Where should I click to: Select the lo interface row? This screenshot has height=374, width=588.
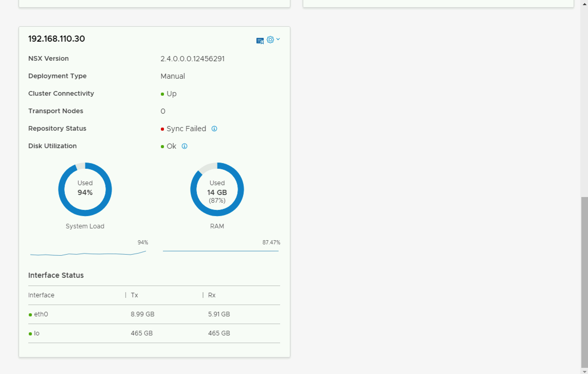coord(154,333)
